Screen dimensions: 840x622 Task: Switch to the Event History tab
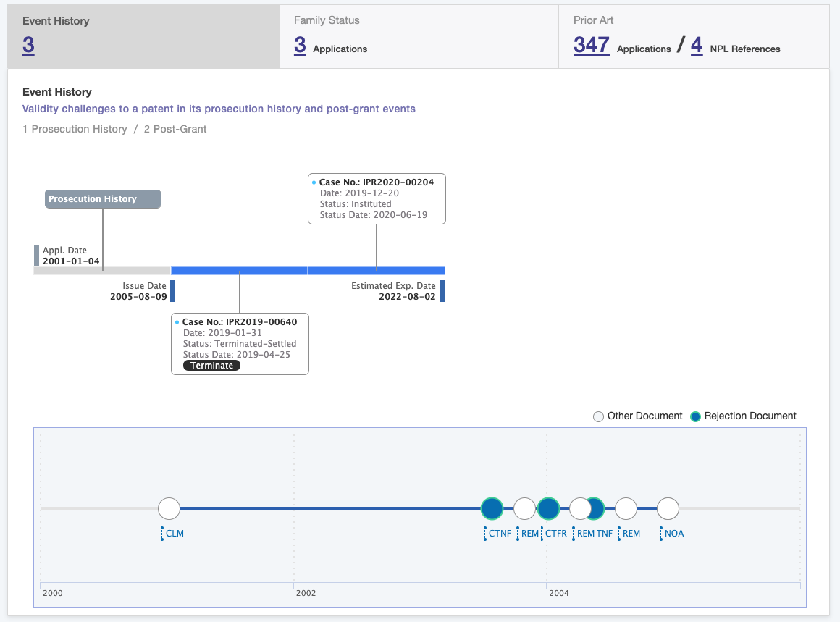[143, 36]
